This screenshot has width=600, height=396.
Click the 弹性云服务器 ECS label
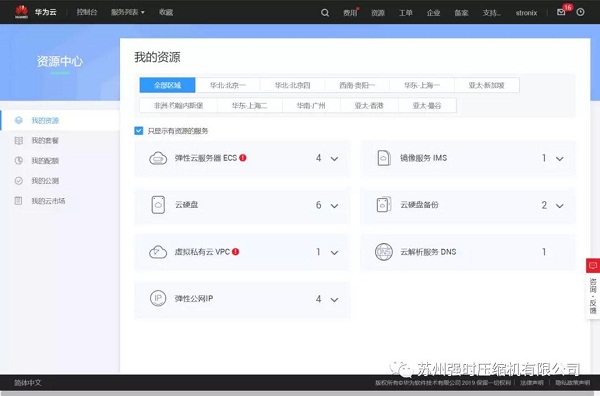tap(206, 158)
